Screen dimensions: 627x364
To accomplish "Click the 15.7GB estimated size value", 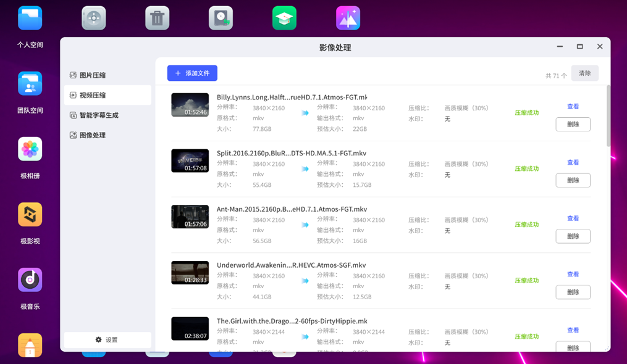I will click(362, 185).
